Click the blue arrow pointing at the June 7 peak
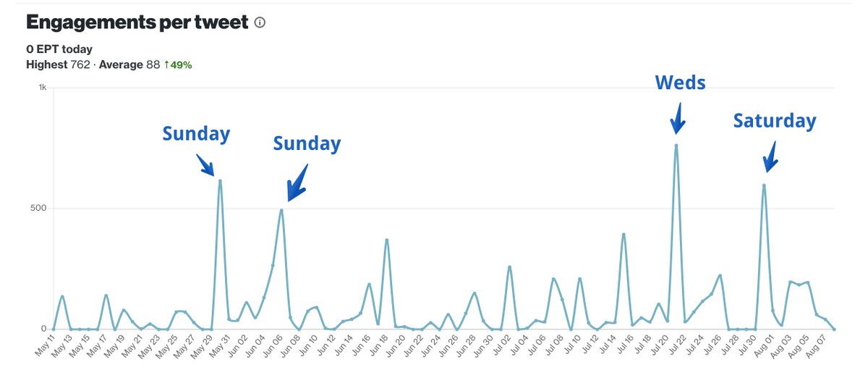Viewport: 868px width, 383px height. click(297, 182)
